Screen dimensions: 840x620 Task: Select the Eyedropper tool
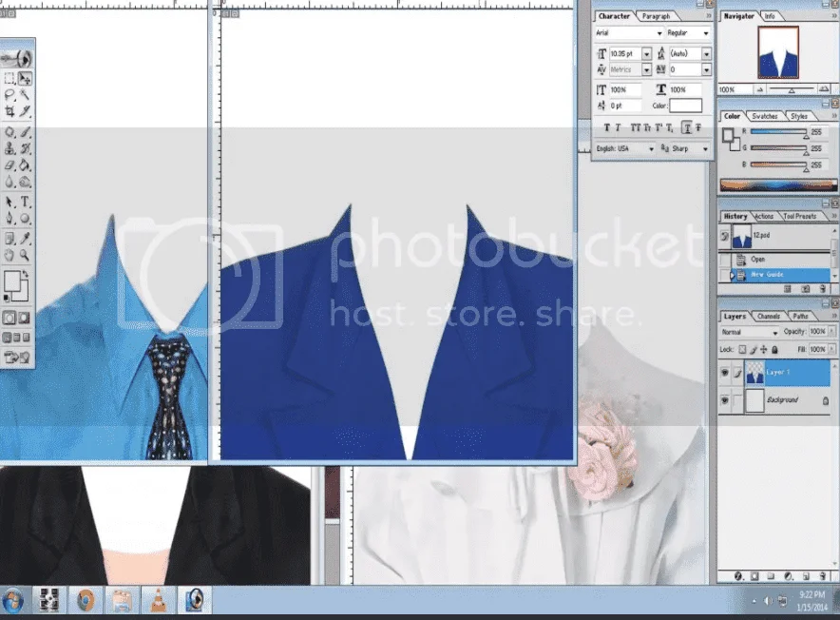pos(25,239)
